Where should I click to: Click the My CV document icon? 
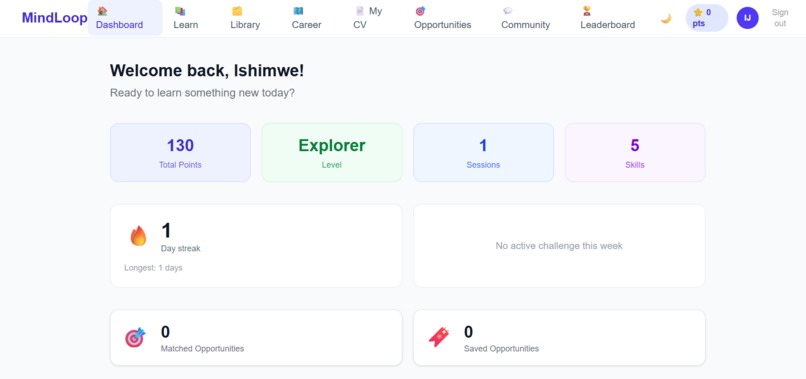(x=360, y=11)
